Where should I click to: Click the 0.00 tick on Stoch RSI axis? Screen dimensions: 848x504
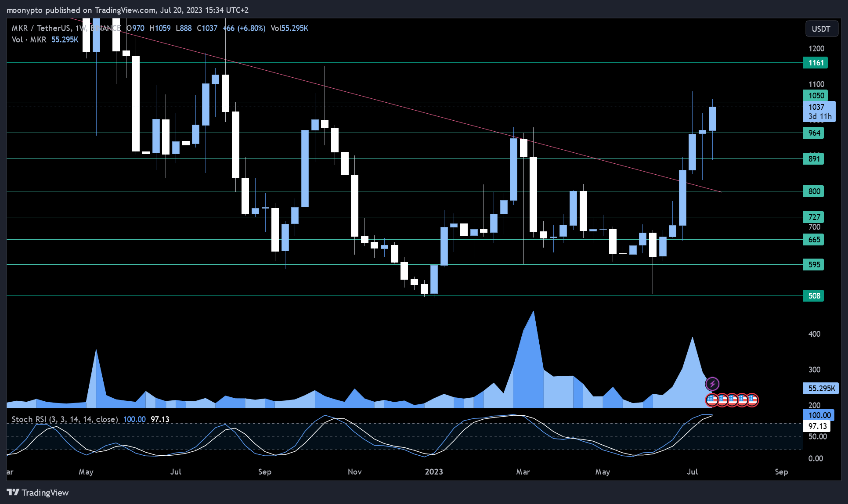point(816,459)
